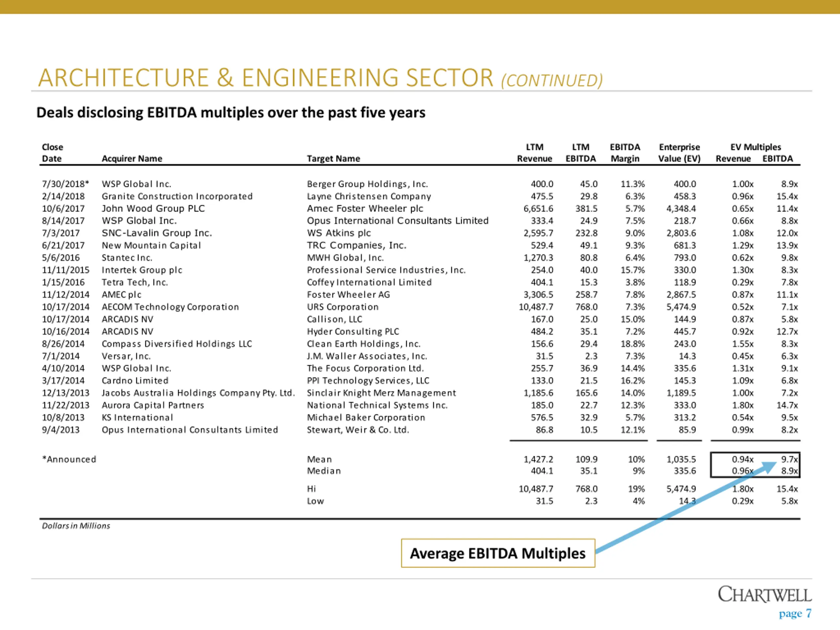Select Enterprise Value '4,348.4'
This screenshot has height=630, width=840.
click(681, 208)
